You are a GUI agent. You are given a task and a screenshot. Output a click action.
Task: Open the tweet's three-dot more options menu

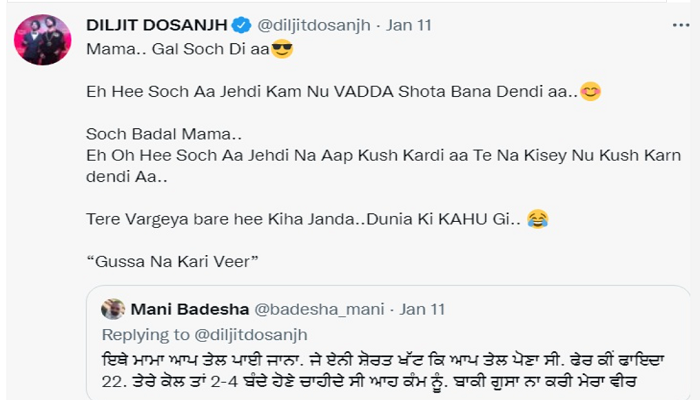[681, 25]
